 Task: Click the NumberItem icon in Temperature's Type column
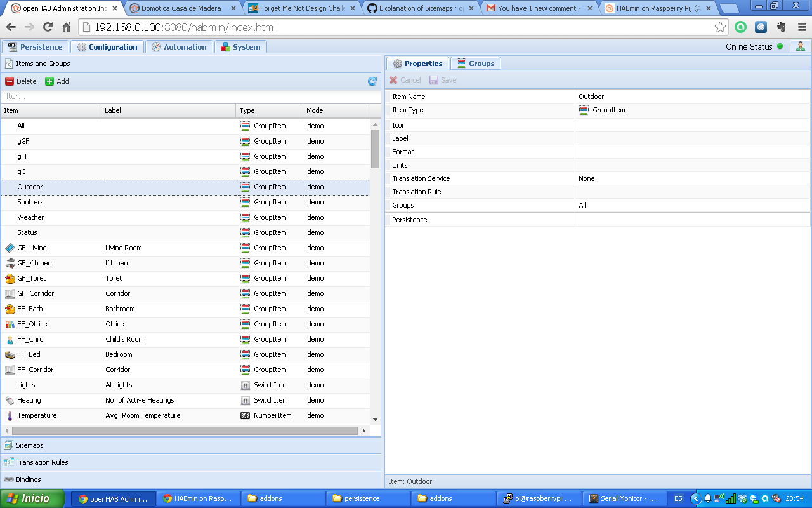click(244, 415)
